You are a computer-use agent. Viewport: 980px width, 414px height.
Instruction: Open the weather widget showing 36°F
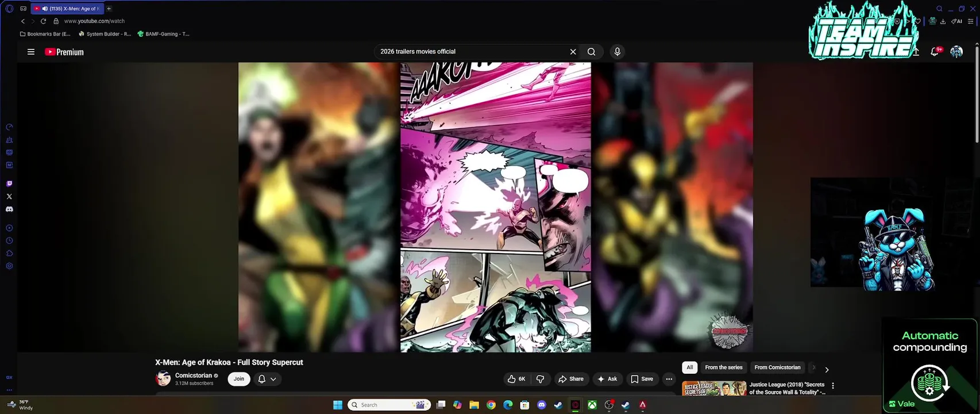tap(20, 405)
